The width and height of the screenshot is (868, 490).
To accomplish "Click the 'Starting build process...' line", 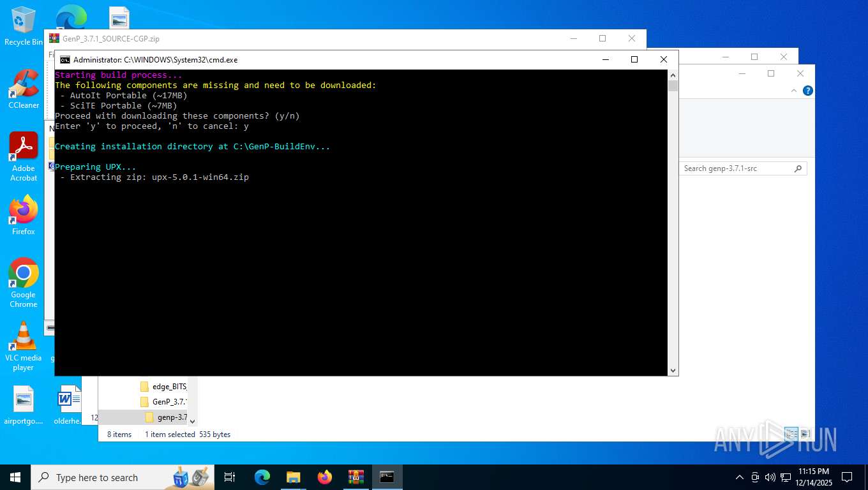I will click(119, 75).
